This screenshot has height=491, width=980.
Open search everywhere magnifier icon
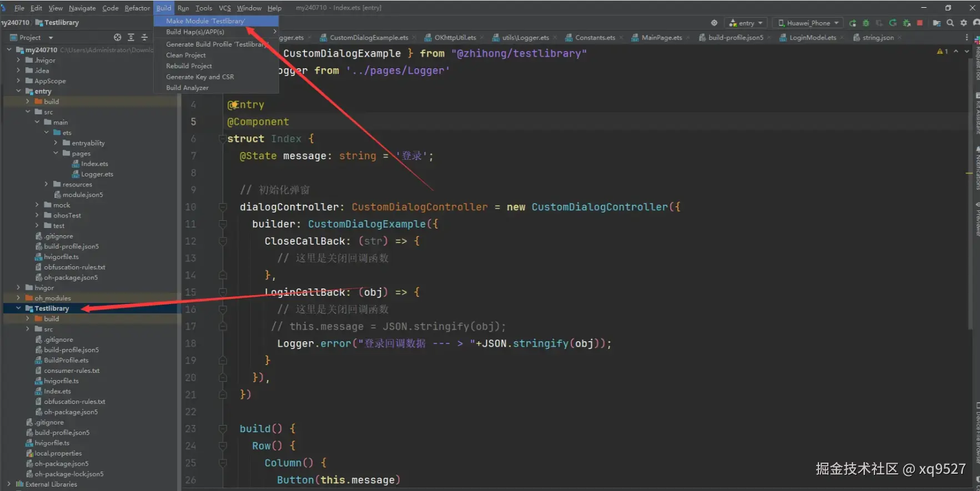950,23
